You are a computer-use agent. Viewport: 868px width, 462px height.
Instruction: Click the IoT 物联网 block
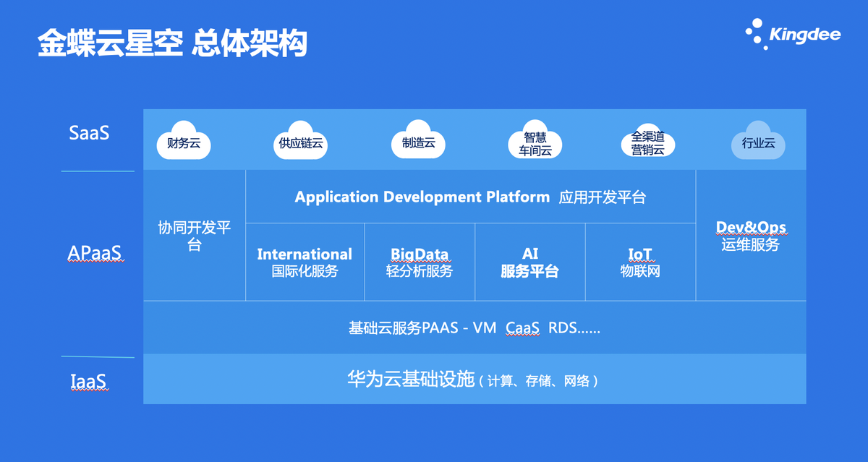pos(640,262)
